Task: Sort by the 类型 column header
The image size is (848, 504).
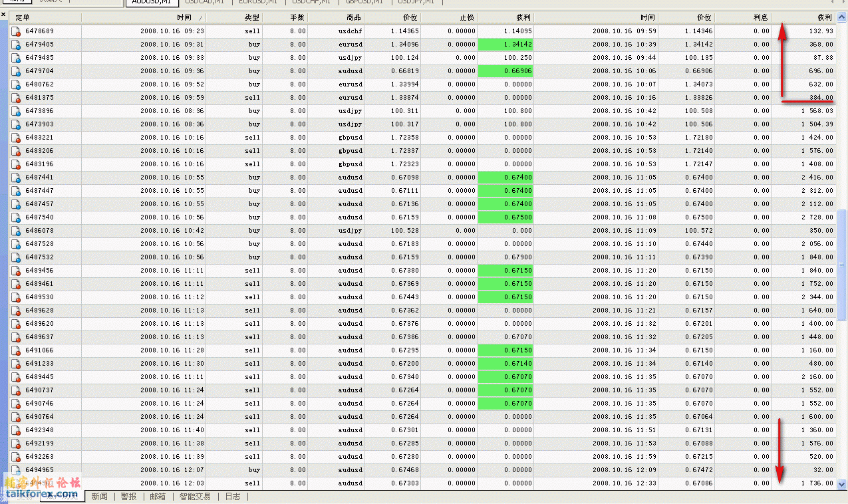Action: [x=235, y=17]
